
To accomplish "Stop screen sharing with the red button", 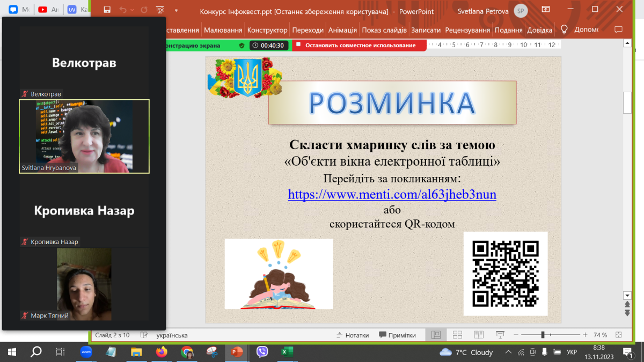I will pos(360,46).
